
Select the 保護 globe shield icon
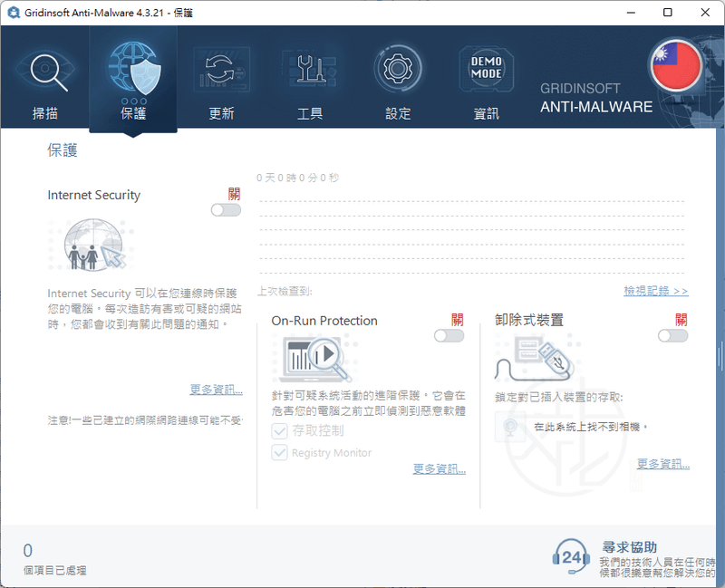[133, 70]
